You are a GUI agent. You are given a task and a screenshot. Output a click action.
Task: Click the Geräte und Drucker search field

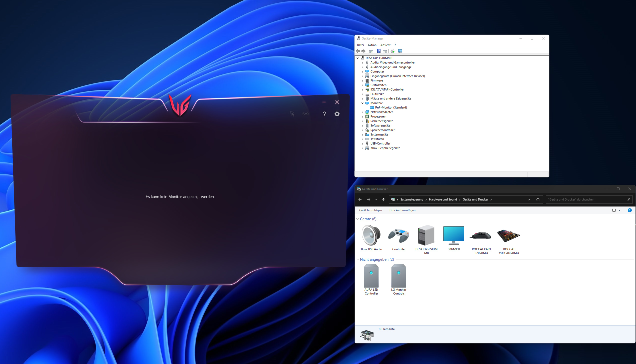pyautogui.click(x=589, y=199)
